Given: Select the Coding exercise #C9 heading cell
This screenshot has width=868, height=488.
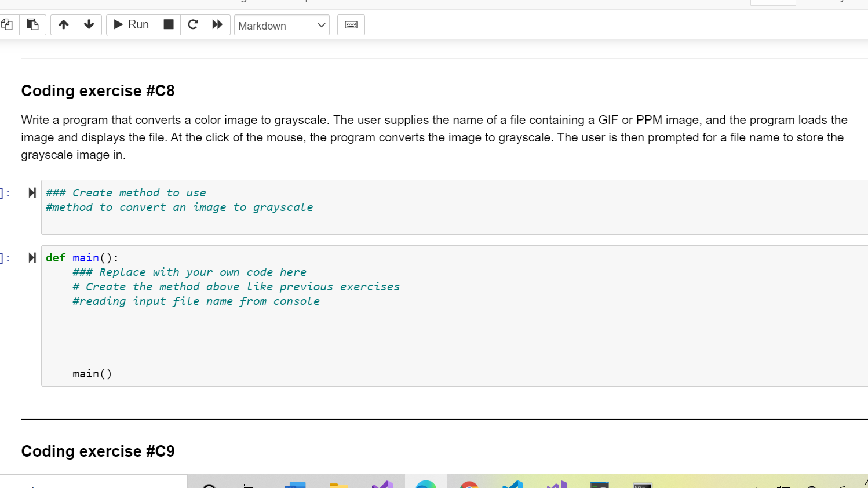Looking at the screenshot, I should click(98, 451).
